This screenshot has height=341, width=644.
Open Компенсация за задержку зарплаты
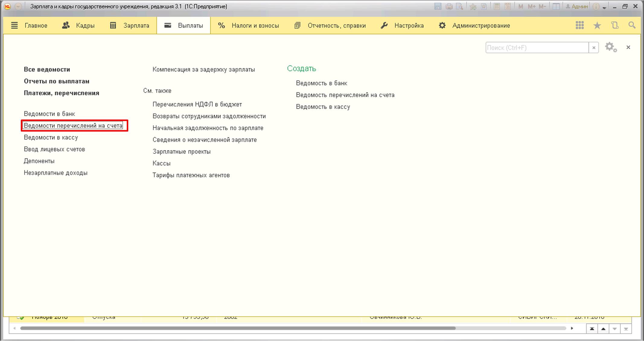click(204, 69)
